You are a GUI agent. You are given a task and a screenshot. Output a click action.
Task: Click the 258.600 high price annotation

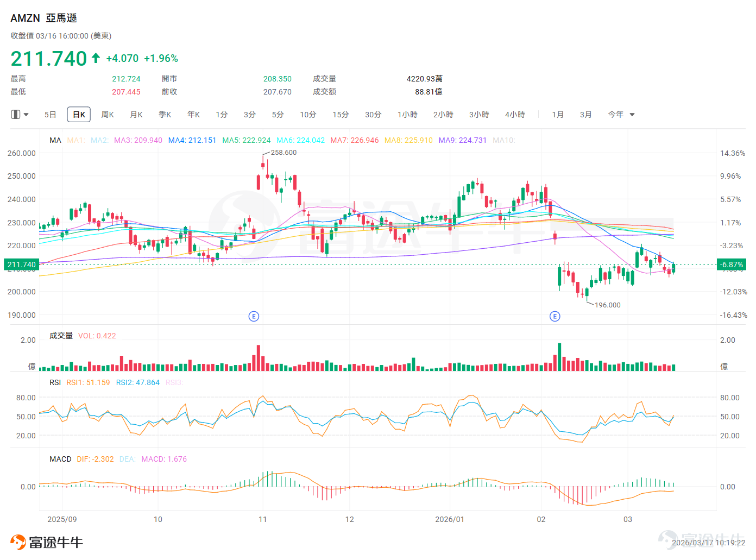point(283,152)
